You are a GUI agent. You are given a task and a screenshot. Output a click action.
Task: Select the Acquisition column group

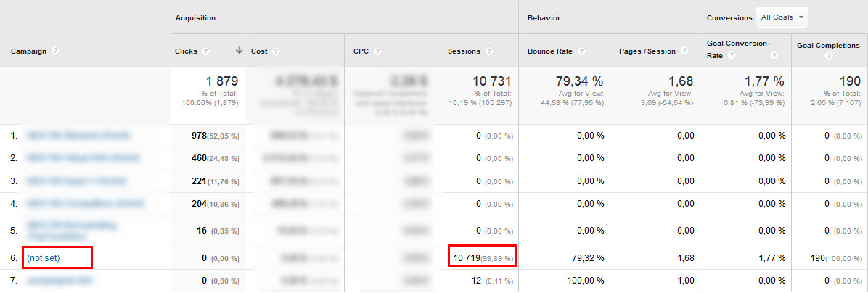[195, 17]
